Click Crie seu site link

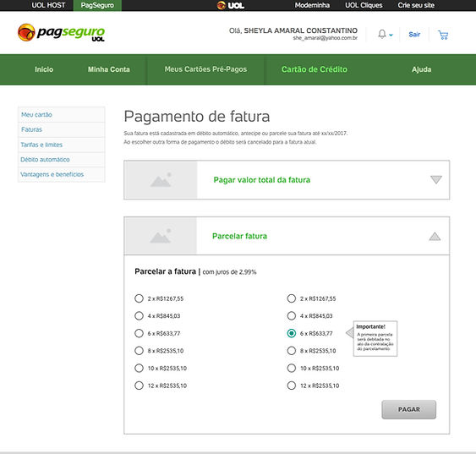click(x=416, y=5)
